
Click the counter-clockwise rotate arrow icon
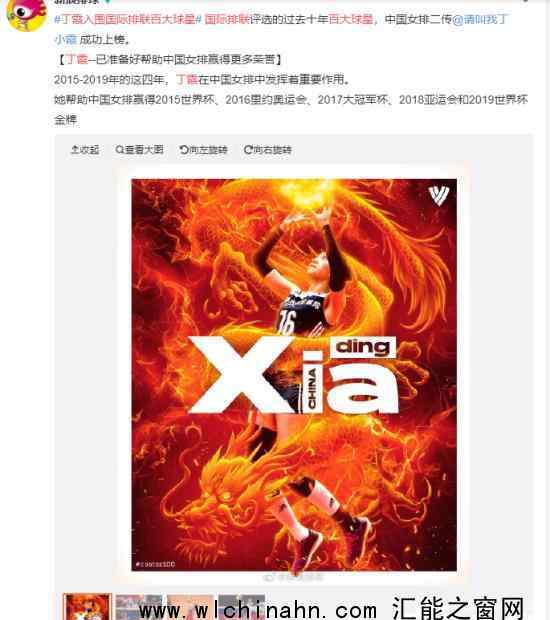pyautogui.click(x=183, y=149)
